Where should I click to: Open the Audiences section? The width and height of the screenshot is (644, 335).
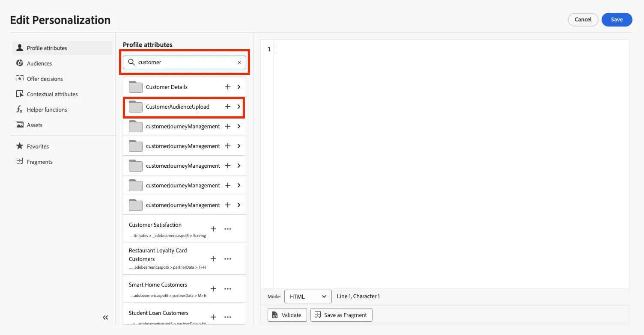(x=63, y=63)
